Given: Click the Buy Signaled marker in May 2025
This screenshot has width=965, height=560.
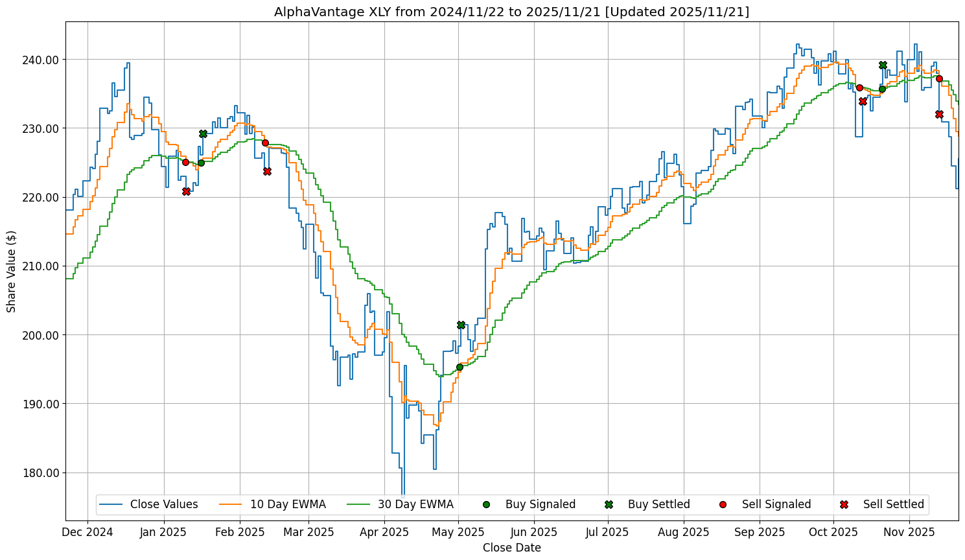Looking at the screenshot, I should coord(459,367).
